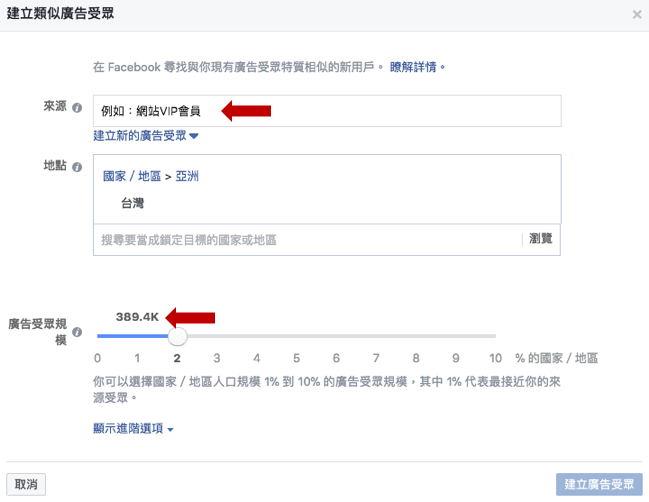The width and height of the screenshot is (649, 502).
Task: Click the info icon beside 廣告受眾規模
Action: pyautogui.click(x=77, y=331)
